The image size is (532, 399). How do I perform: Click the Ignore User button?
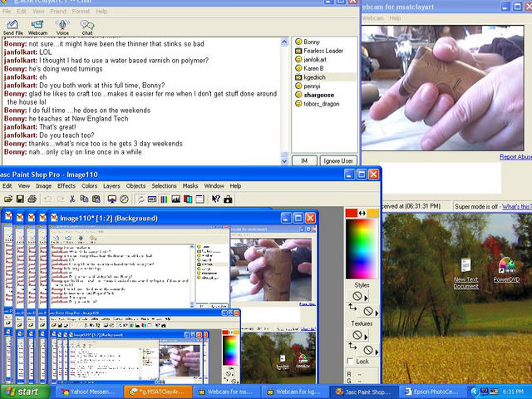[x=338, y=160]
